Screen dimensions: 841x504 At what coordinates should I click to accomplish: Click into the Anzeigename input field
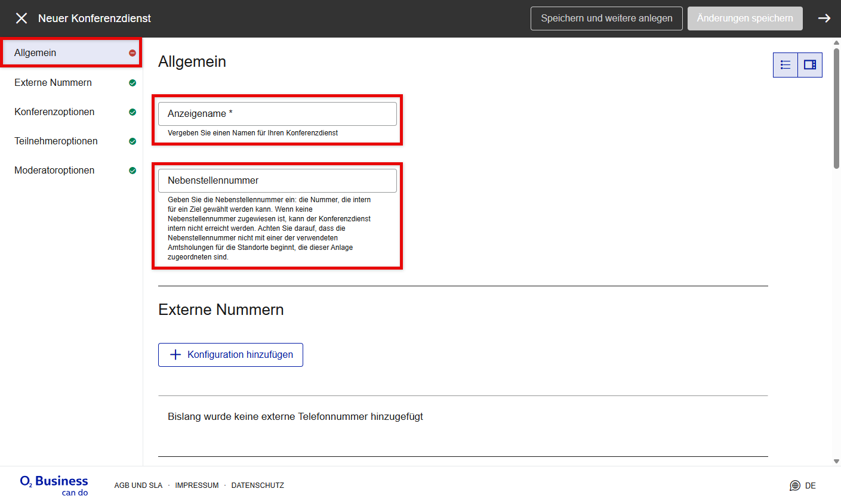click(278, 114)
